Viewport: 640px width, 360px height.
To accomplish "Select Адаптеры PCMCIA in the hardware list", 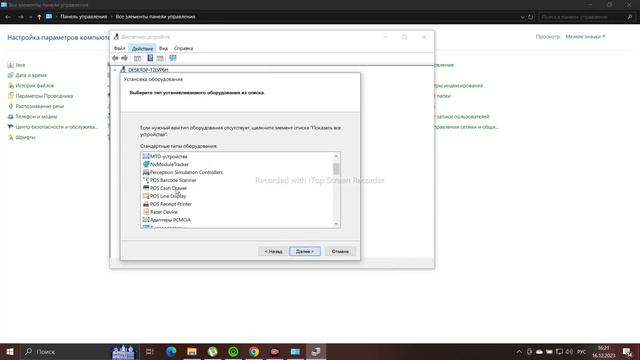I will coord(170,220).
